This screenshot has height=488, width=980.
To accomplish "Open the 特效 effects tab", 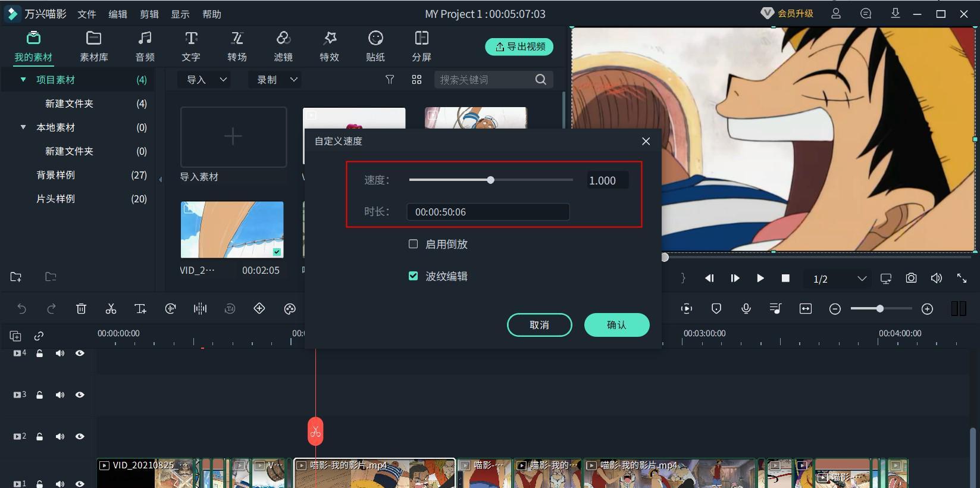I will click(329, 46).
